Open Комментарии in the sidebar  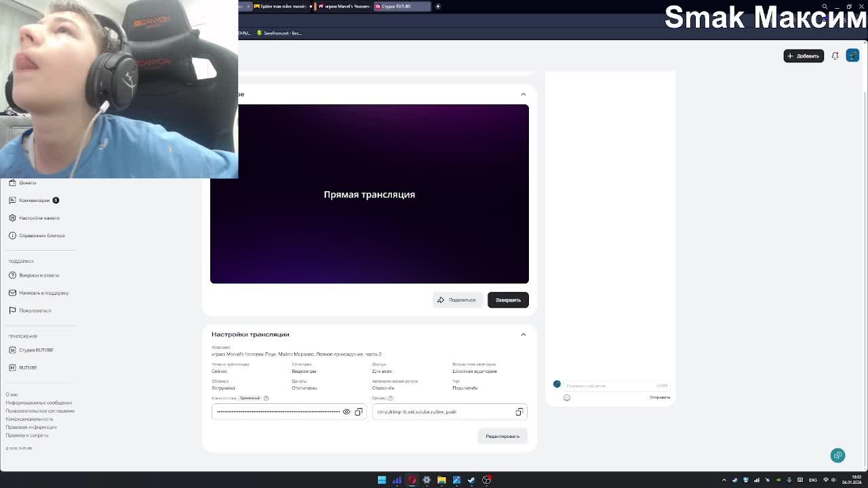[34, 200]
